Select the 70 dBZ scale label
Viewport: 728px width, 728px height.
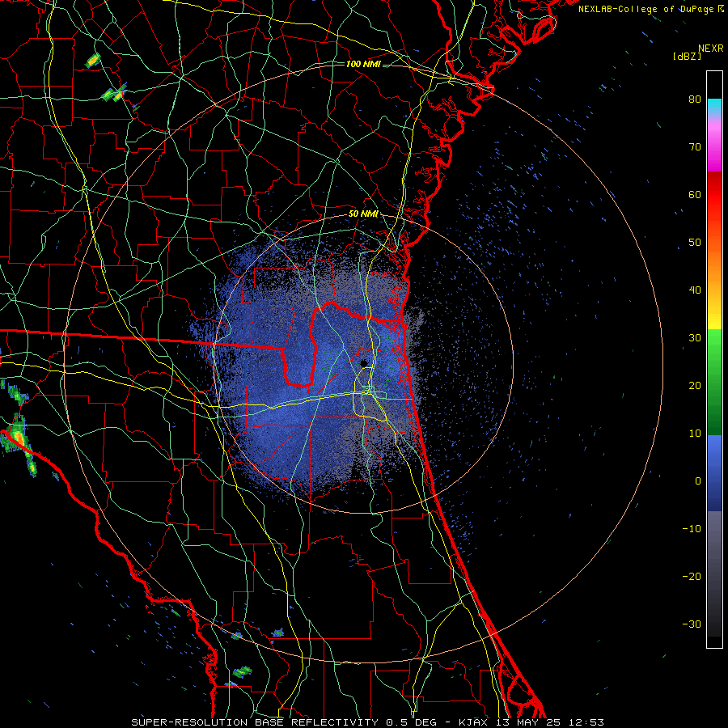tap(695, 146)
